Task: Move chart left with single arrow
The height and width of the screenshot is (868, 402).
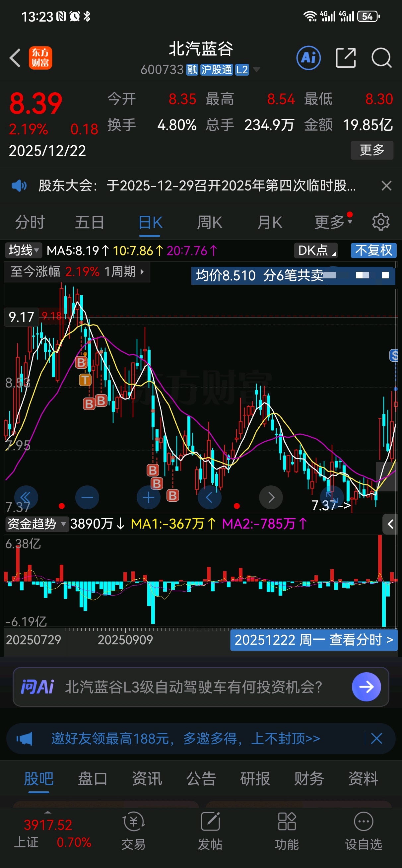Action: (x=209, y=497)
